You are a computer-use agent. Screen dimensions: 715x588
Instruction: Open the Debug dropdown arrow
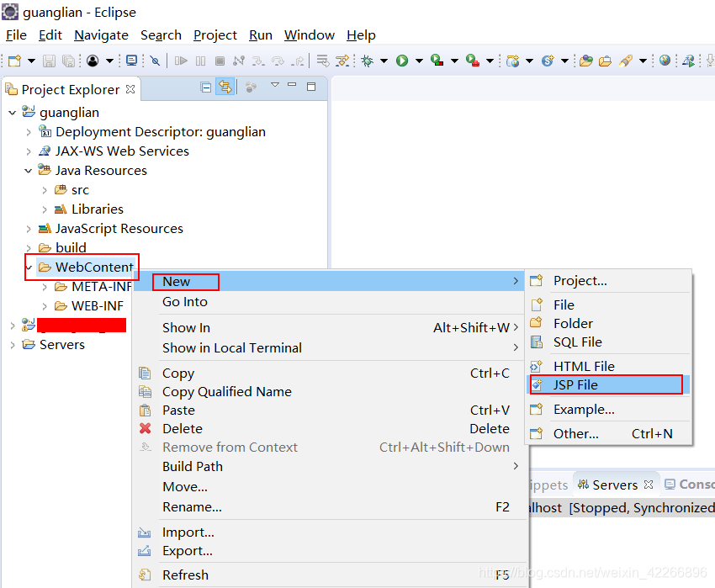pyautogui.click(x=384, y=61)
